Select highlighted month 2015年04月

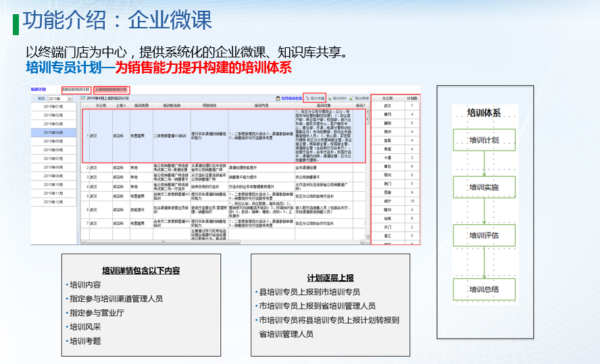(x=53, y=132)
